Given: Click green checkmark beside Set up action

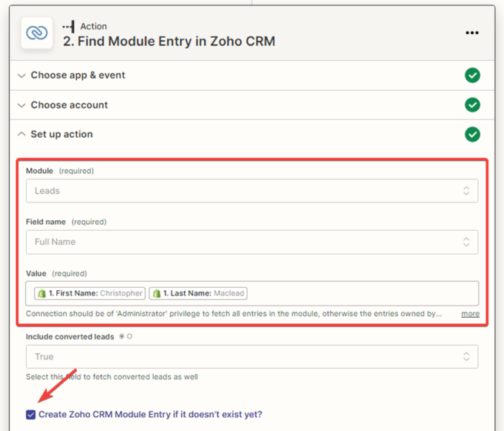Looking at the screenshot, I should [472, 135].
